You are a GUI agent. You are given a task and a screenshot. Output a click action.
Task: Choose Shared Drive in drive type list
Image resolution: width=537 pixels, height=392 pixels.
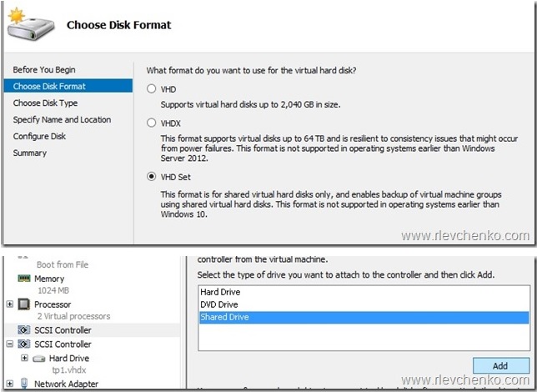point(364,317)
